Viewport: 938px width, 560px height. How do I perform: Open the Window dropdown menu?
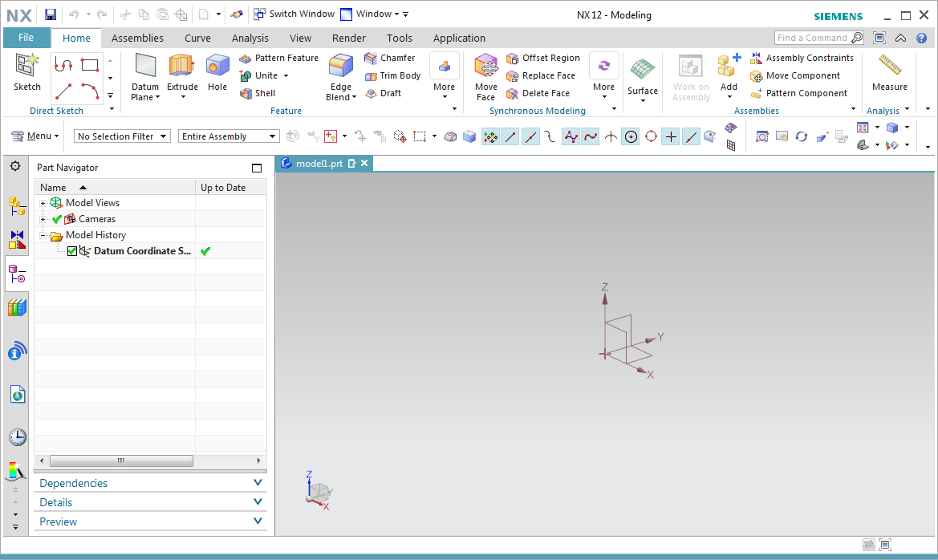[370, 14]
